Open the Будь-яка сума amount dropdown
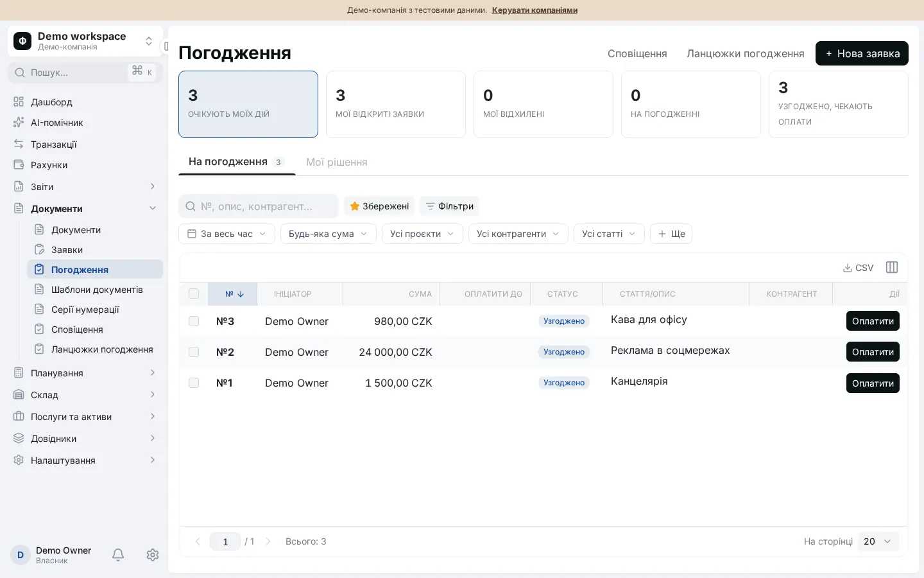Viewport: 924px width, 578px height. [328, 234]
